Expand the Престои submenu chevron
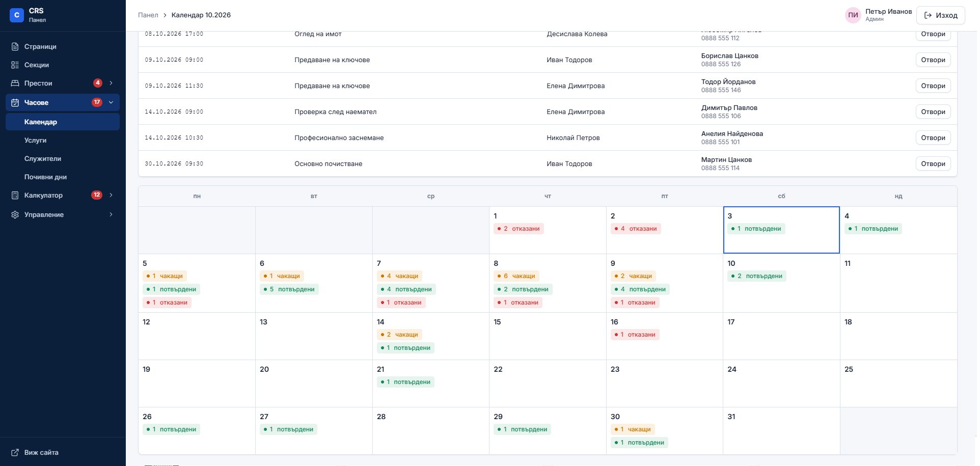Image resolution: width=980 pixels, height=466 pixels. 111,83
